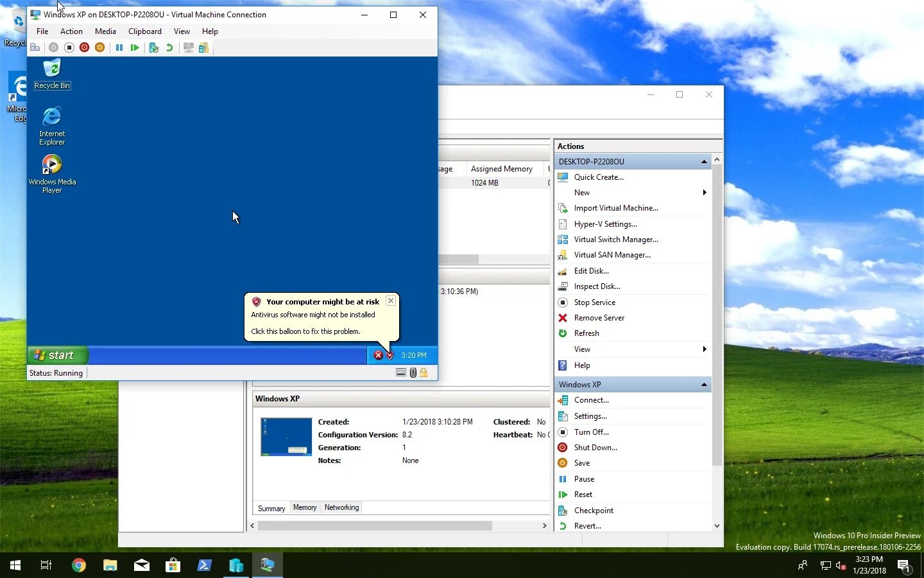Click Actions pane scrollbar up arrow

click(x=717, y=159)
